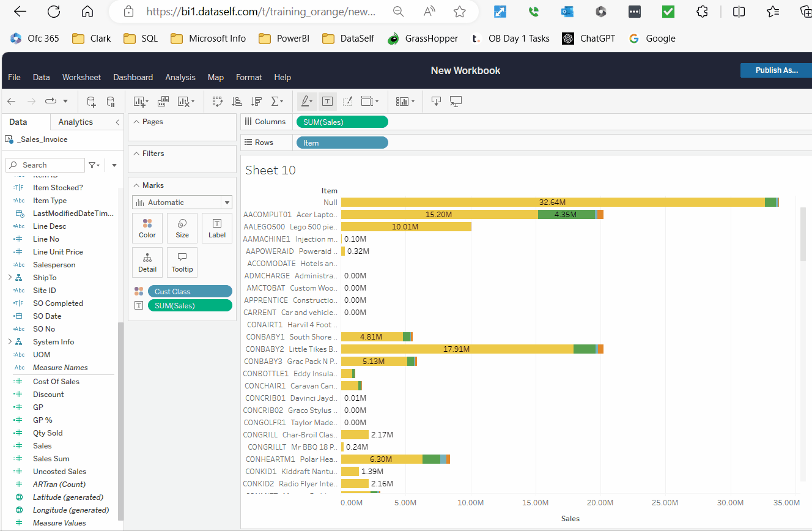Sort ascending using the toolbar icon

click(237, 102)
